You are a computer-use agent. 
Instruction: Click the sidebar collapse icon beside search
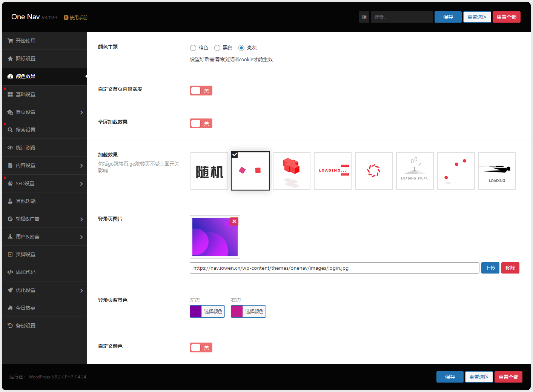pyautogui.click(x=364, y=17)
